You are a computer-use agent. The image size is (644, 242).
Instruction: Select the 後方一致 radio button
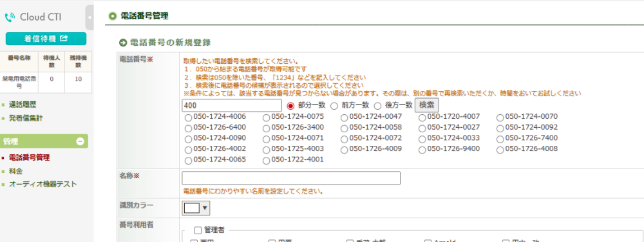(377, 106)
